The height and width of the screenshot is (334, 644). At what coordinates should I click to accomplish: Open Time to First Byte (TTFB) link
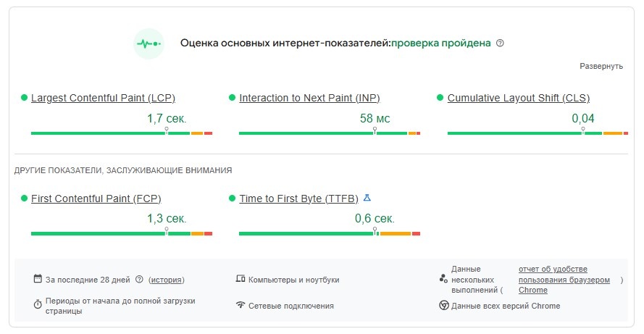pos(298,199)
